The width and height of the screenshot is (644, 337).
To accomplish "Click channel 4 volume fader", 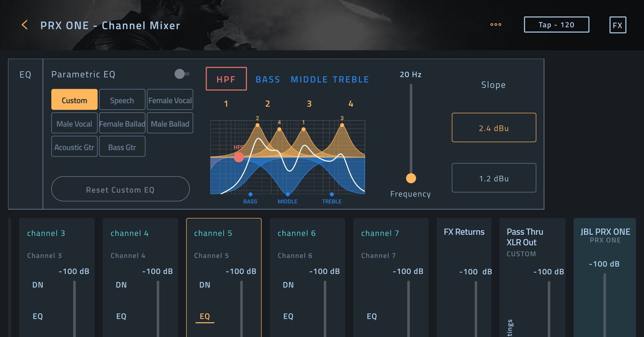I will pyautogui.click(x=158, y=308).
